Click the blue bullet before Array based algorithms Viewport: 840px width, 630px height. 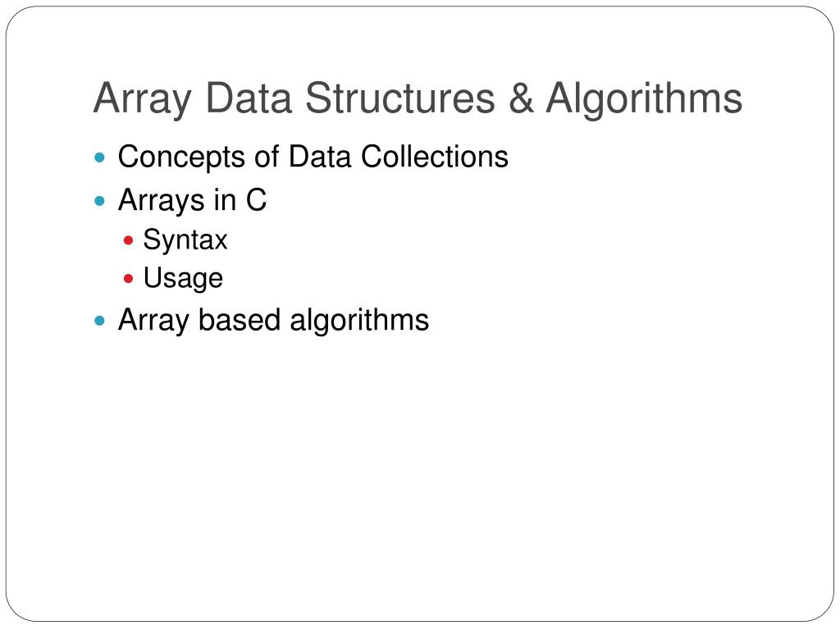99,321
